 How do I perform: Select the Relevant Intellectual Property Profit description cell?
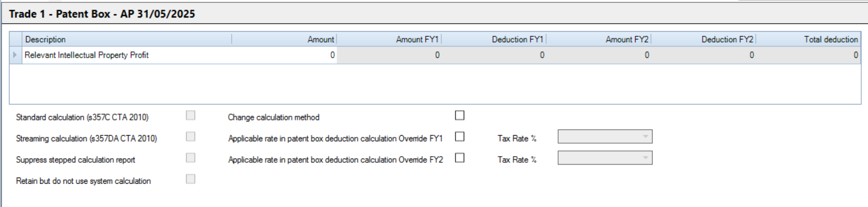pos(126,55)
